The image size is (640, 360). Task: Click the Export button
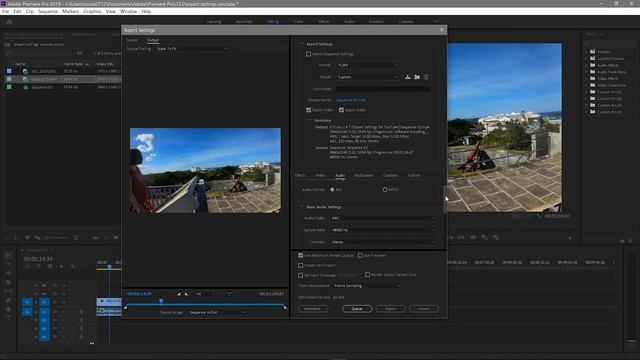[391, 309]
